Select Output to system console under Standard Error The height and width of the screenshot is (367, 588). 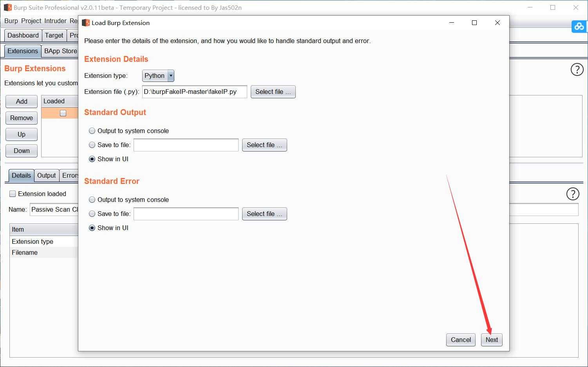(92, 200)
